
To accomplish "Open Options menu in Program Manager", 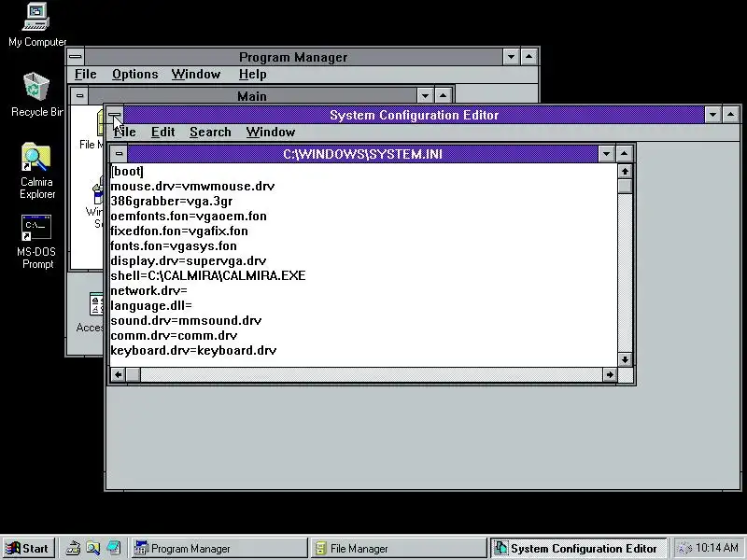I will click(134, 75).
